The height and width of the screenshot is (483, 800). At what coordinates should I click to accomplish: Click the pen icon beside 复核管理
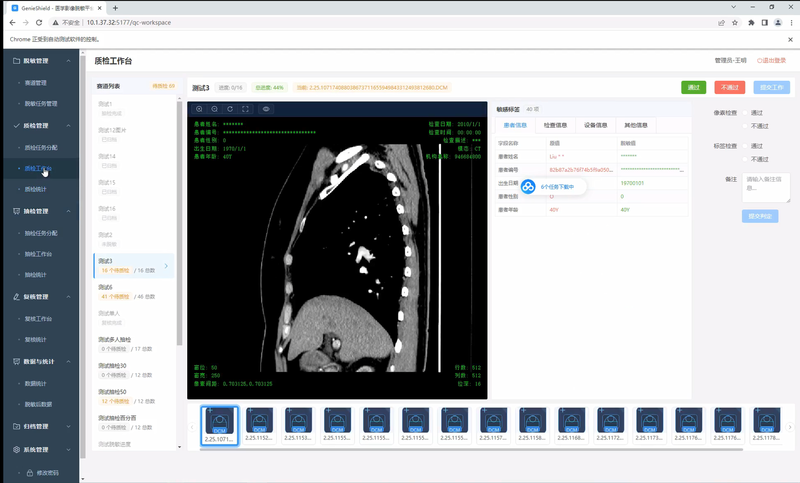click(16, 297)
